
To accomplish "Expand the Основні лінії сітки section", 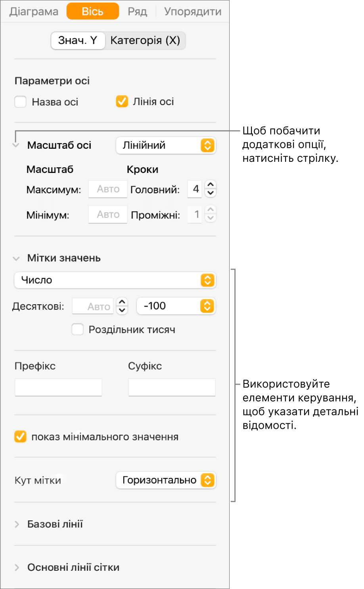I will [x=17, y=568].
